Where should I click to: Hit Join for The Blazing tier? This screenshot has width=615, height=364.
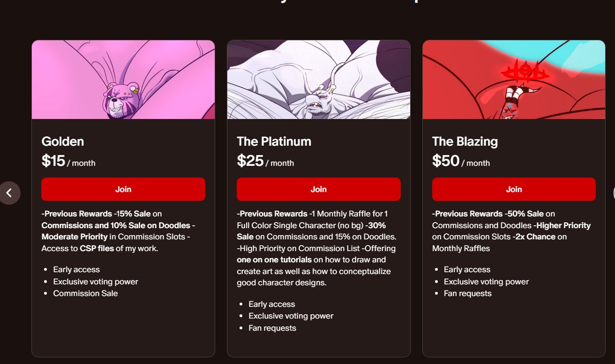514,189
